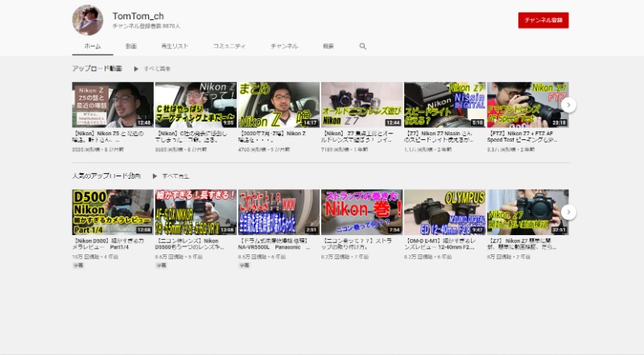This screenshot has height=355, width=644.
Task: Click the Nikon Z Z5の話 video thumbnail
Action: 113,105
